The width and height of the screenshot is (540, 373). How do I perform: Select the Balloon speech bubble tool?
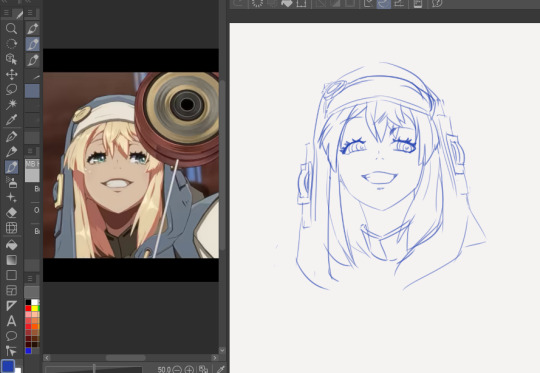click(11, 336)
